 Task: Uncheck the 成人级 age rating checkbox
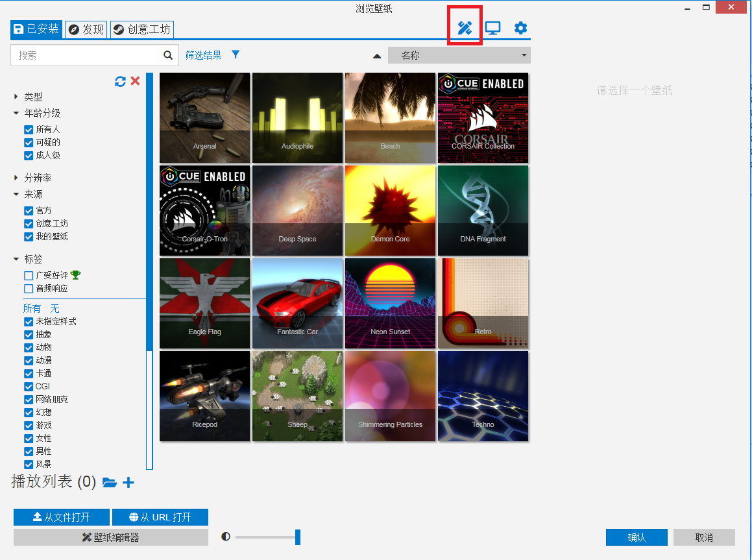27,155
